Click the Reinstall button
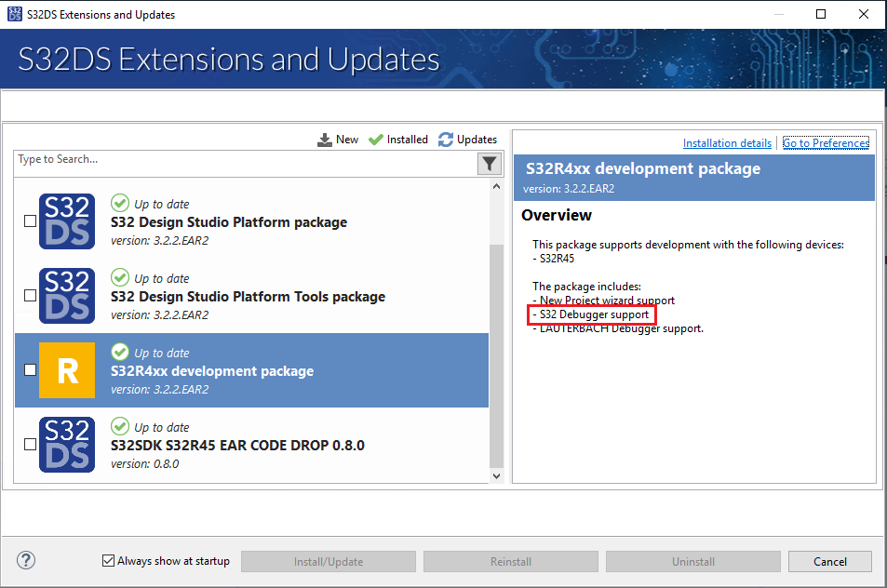Image resolution: width=887 pixels, height=588 pixels. pos(510,561)
